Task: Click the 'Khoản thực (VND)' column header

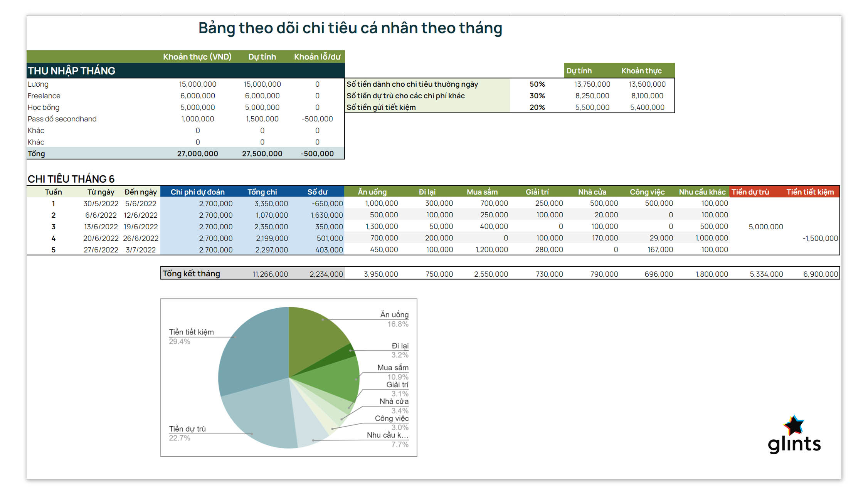Action: coord(197,57)
